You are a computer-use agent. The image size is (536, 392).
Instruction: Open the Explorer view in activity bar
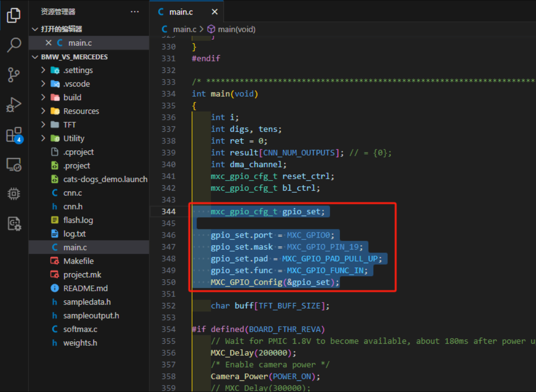(x=14, y=16)
